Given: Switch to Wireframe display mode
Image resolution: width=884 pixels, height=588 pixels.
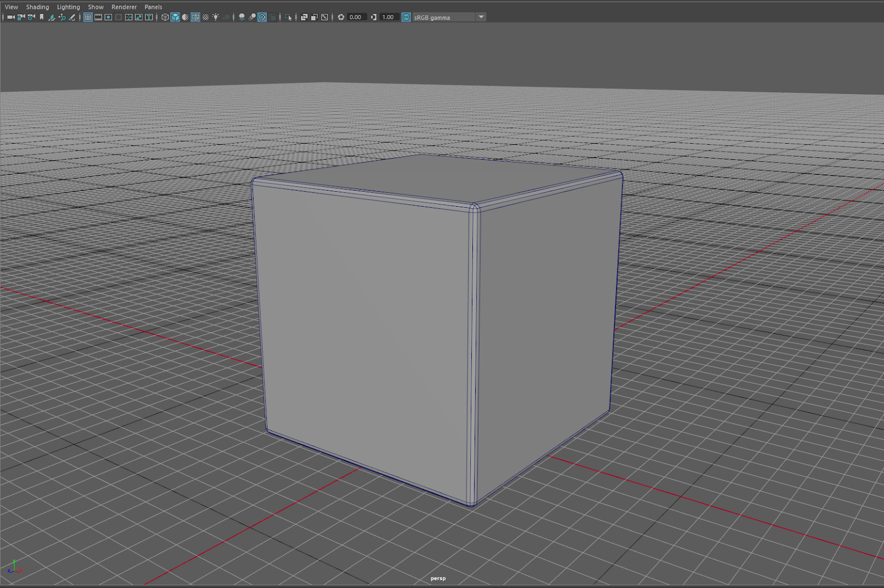Looking at the screenshot, I should [x=165, y=17].
